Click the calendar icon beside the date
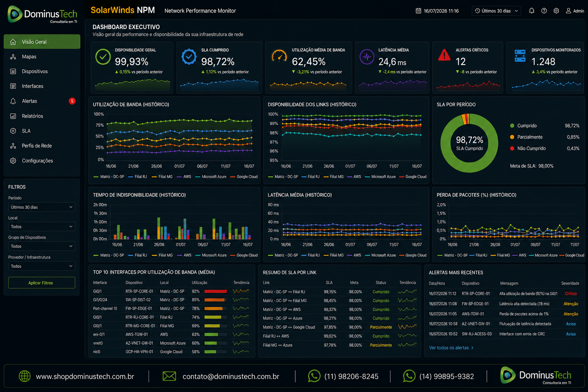Viewport: 588px width, 392px height. click(x=419, y=11)
